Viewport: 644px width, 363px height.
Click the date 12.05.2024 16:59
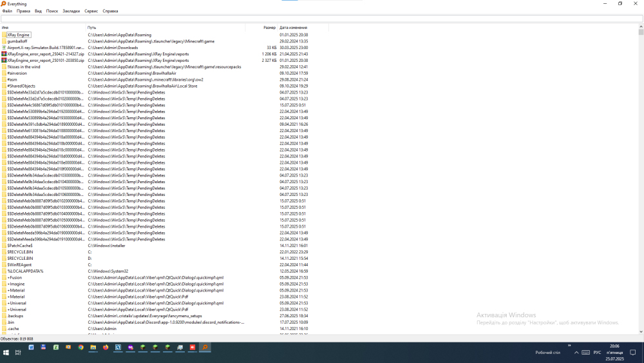pos(294,271)
